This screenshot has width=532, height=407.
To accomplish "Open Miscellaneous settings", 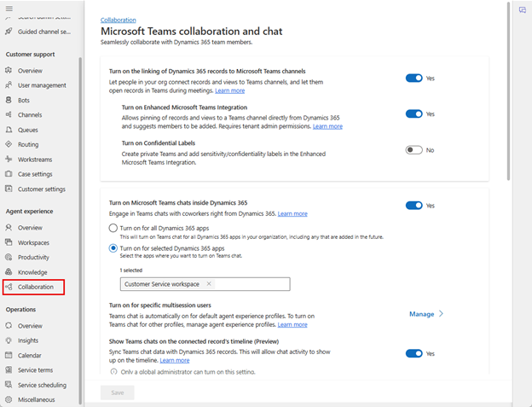I will click(36, 399).
